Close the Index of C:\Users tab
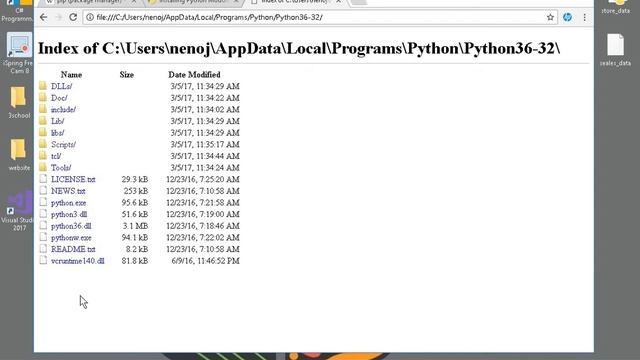 (x=338, y=2)
